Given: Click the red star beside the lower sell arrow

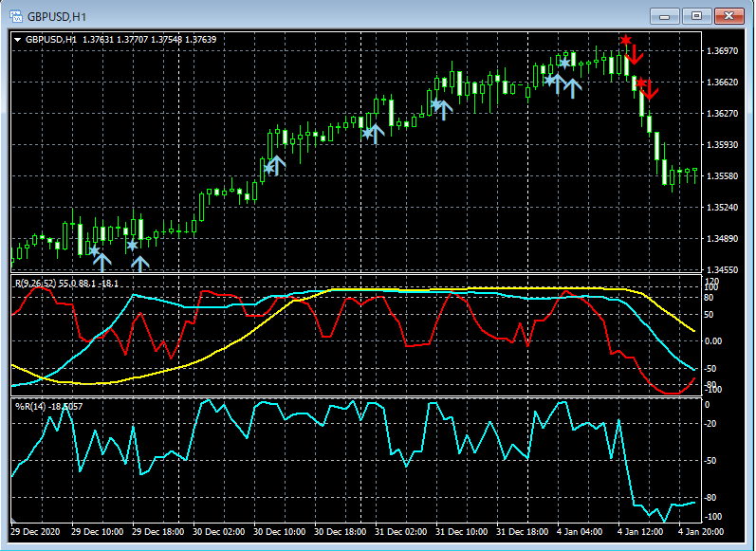Looking at the screenshot, I should (641, 83).
